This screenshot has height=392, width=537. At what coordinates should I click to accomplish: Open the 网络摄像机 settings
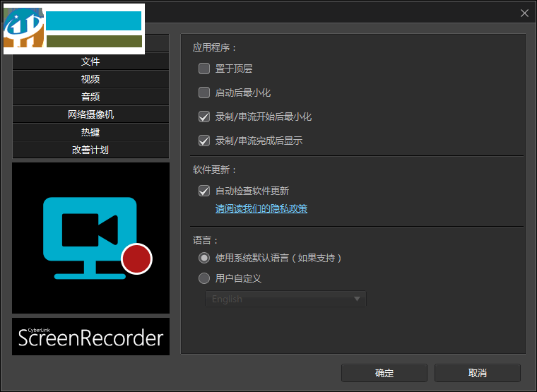click(x=90, y=114)
